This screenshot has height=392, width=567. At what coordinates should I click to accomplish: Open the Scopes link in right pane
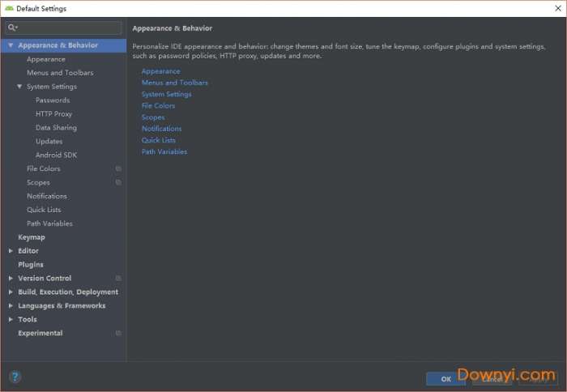pyautogui.click(x=153, y=117)
